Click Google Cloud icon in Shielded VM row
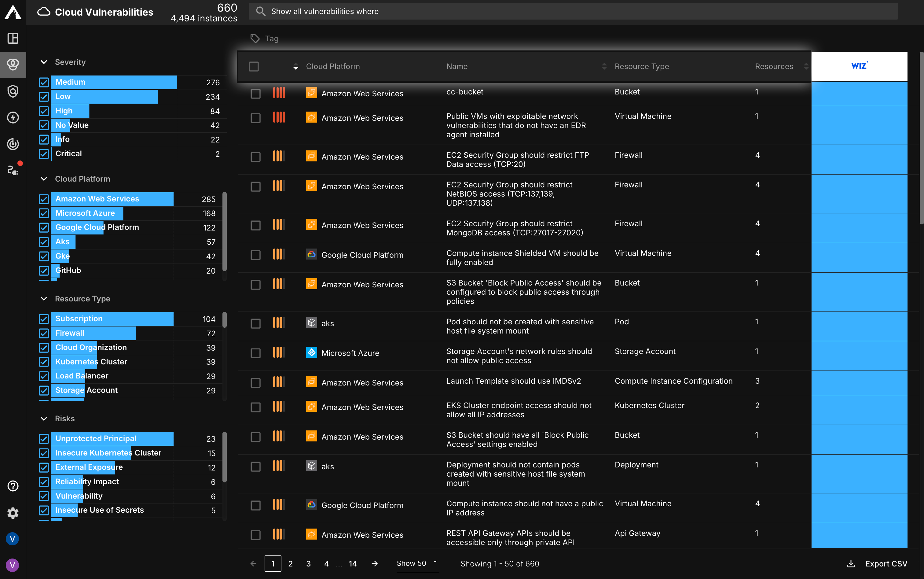Screen dimensions: 924x579 312,255
